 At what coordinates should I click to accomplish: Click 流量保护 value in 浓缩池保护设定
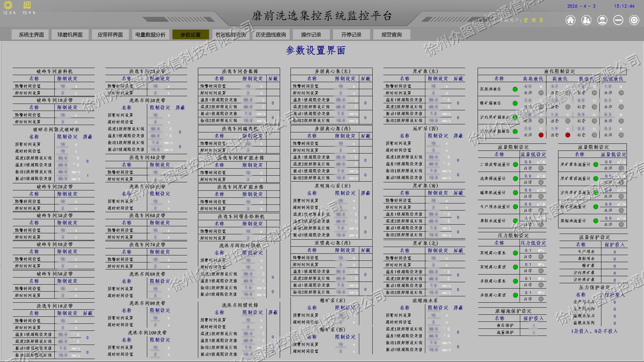[x=533, y=333]
